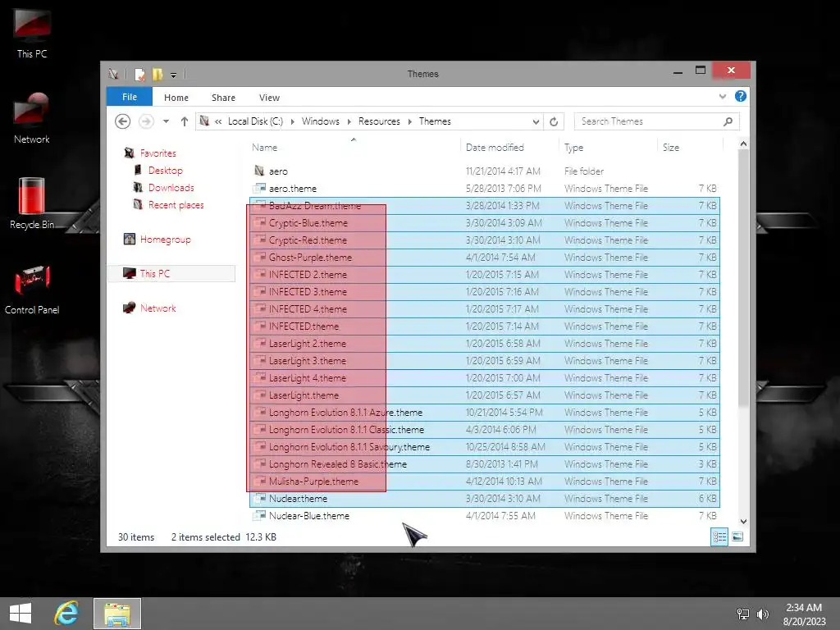Select Downloads under Favorites
This screenshot has width=840, height=630.
pyautogui.click(x=171, y=188)
